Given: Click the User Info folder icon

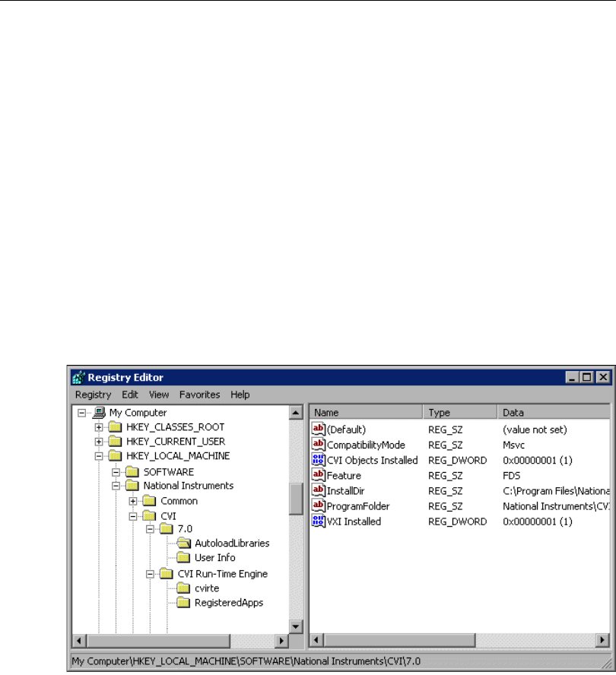Looking at the screenshot, I should point(183,557).
